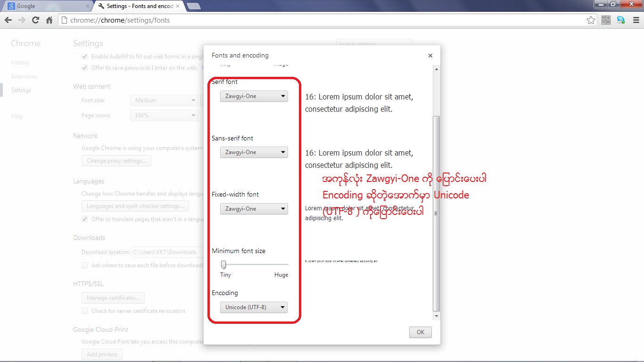Toggle Enable Autofill checkbox
Viewport: 644px width, 362px height.
[x=85, y=57]
